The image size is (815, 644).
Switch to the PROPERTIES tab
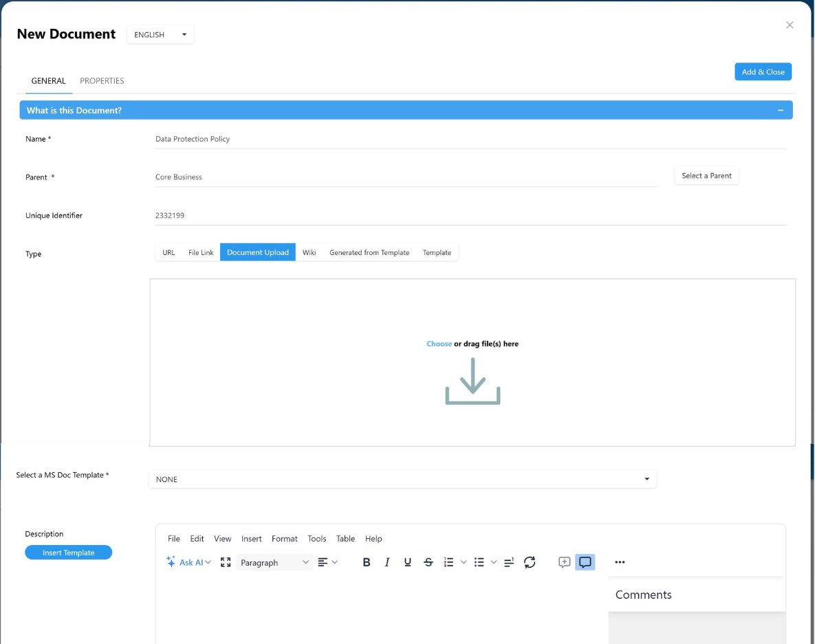(x=102, y=80)
